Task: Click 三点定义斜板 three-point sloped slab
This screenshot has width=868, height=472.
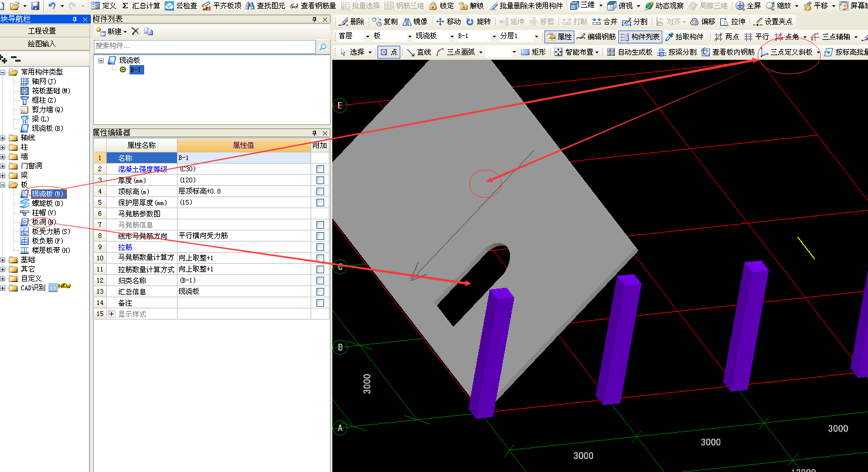Action: (787, 52)
